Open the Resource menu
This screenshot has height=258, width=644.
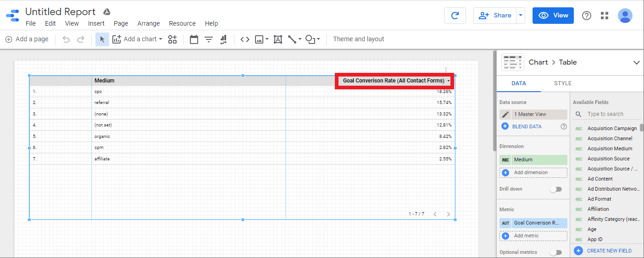click(x=182, y=23)
